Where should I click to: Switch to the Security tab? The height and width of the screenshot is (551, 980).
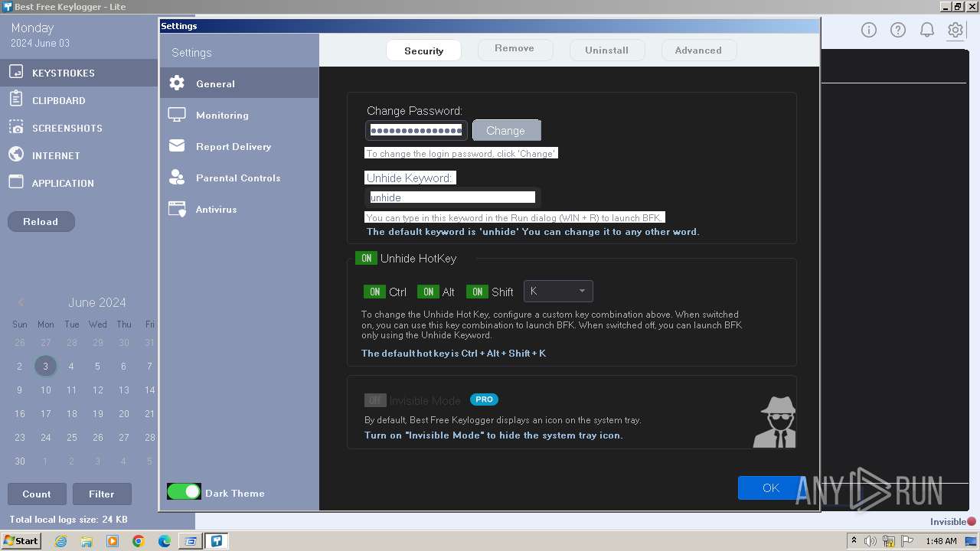(x=423, y=51)
